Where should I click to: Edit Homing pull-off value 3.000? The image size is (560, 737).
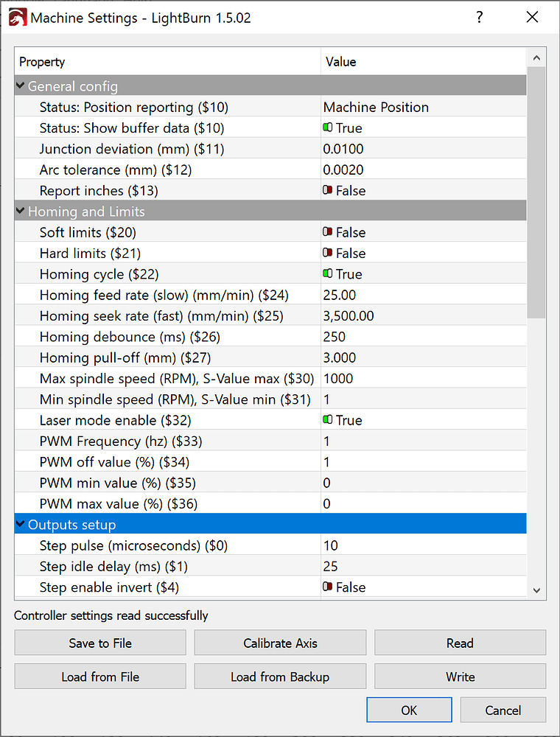(x=424, y=357)
